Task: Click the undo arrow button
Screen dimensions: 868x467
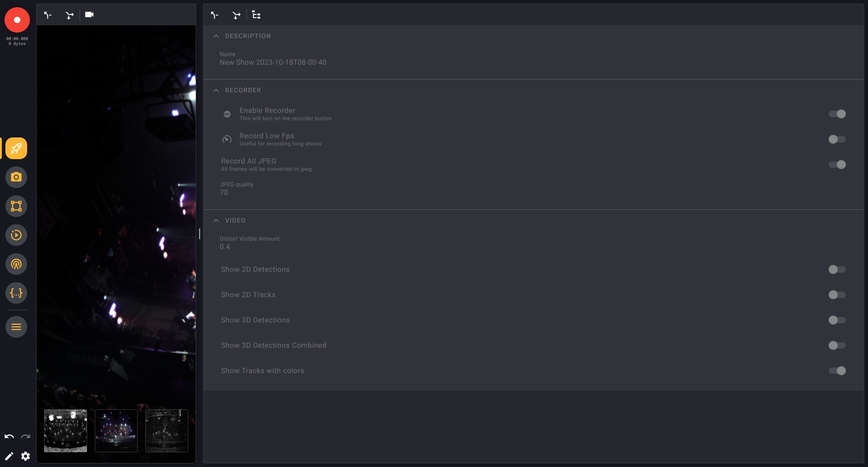Action: (9, 437)
